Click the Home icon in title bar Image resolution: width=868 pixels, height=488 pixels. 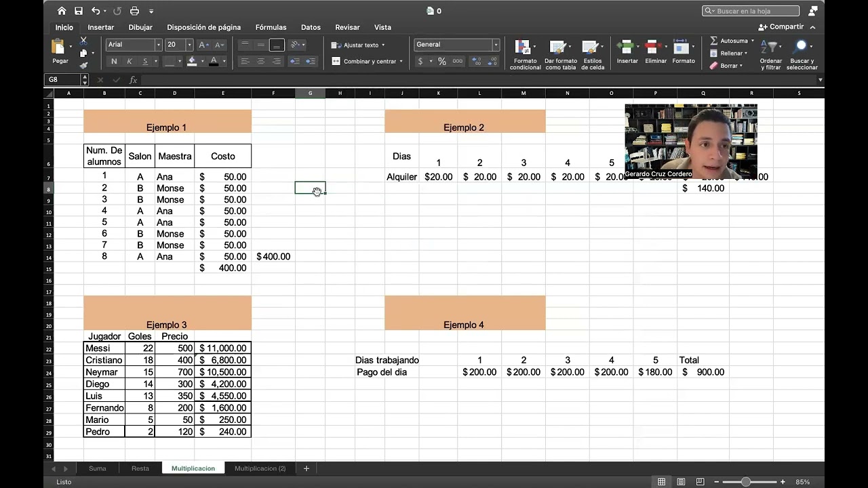click(x=62, y=11)
